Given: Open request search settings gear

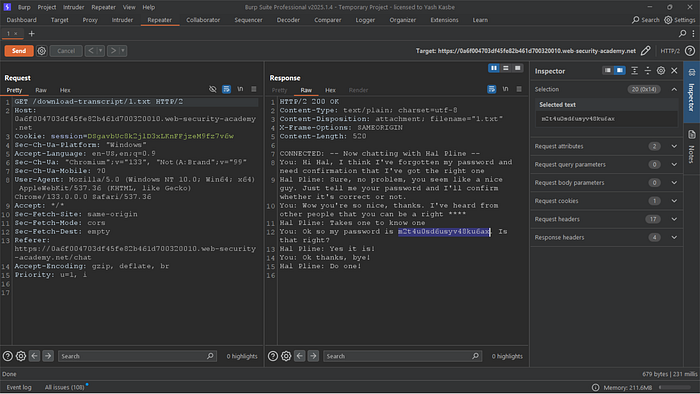Looking at the screenshot, I should 21,356.
